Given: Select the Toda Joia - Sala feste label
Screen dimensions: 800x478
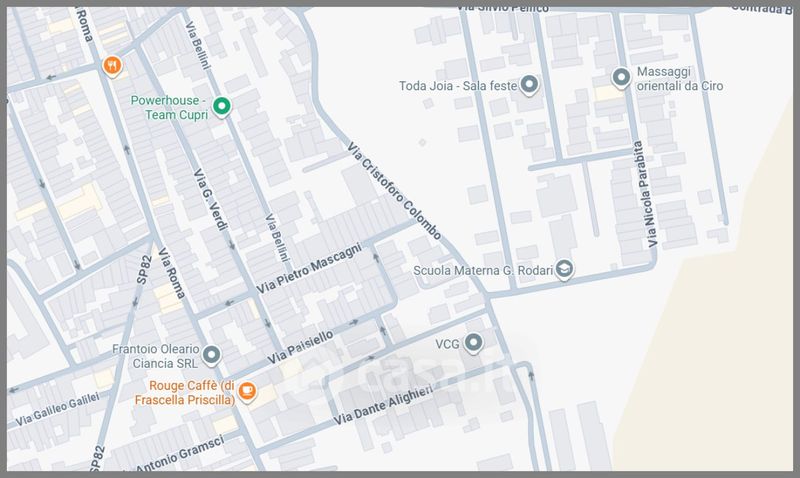Looking at the screenshot, I should 458,86.
